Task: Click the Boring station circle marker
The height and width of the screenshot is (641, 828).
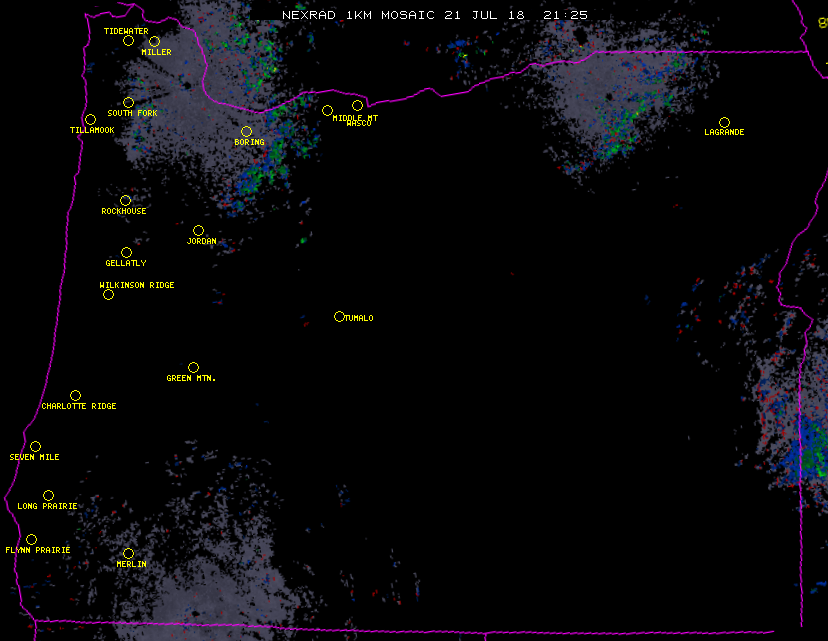Action: [x=246, y=132]
